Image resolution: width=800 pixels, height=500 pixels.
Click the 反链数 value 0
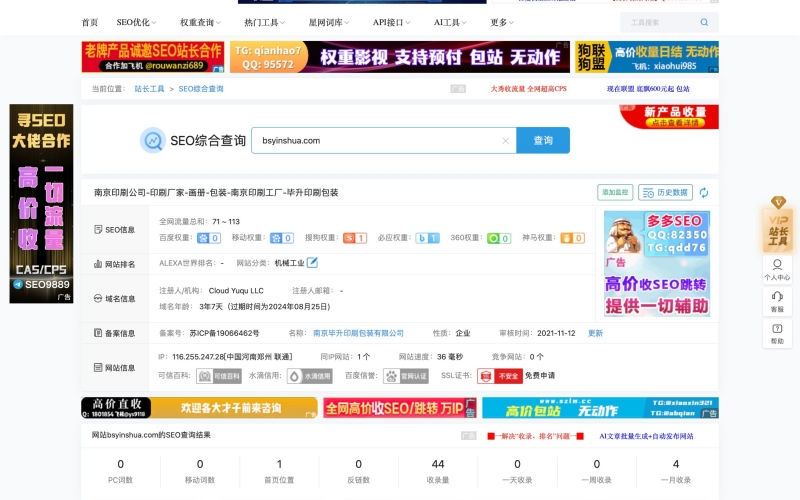(359, 464)
